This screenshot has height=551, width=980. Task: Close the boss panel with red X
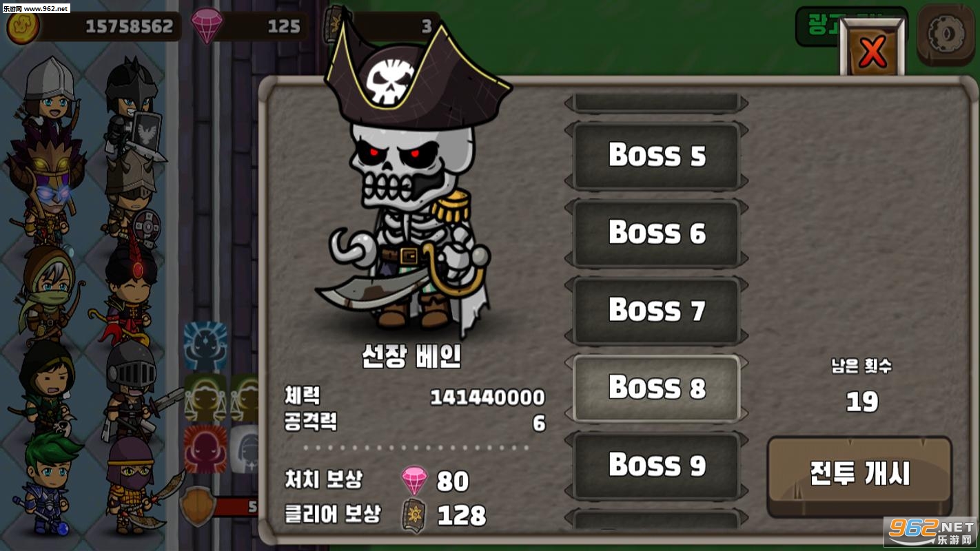[x=872, y=50]
